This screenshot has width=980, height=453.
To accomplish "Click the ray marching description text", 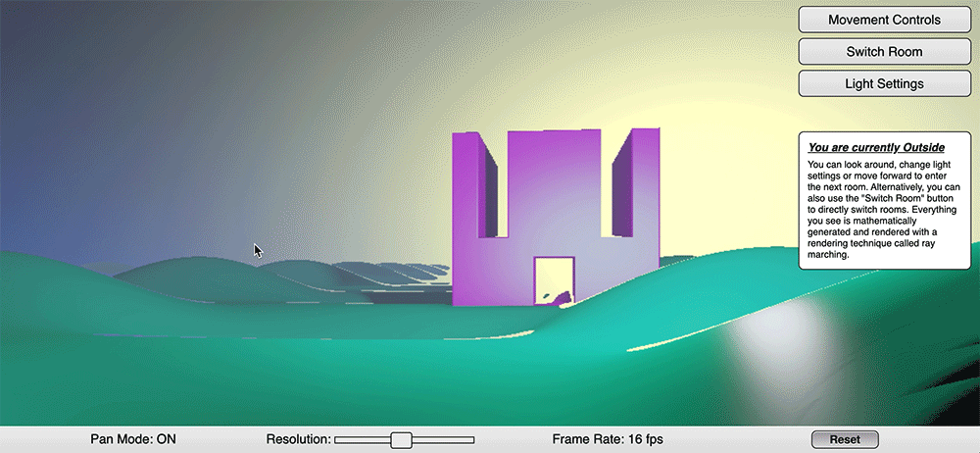I will (883, 208).
